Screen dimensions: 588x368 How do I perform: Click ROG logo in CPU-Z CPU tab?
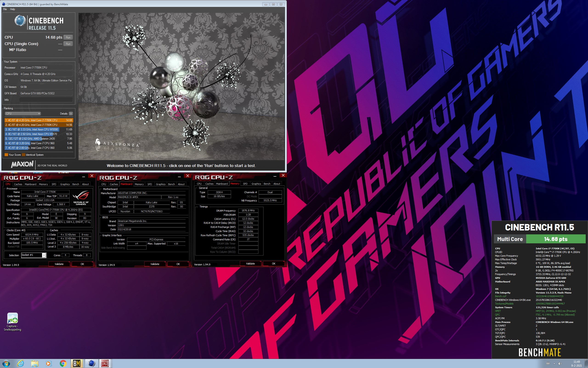point(81,197)
